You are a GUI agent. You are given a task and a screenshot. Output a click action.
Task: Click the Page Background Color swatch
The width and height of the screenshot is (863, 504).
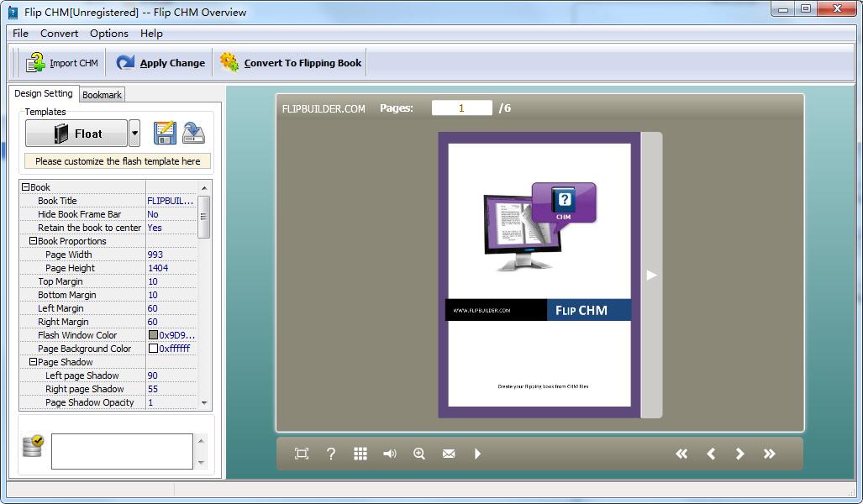(154, 349)
